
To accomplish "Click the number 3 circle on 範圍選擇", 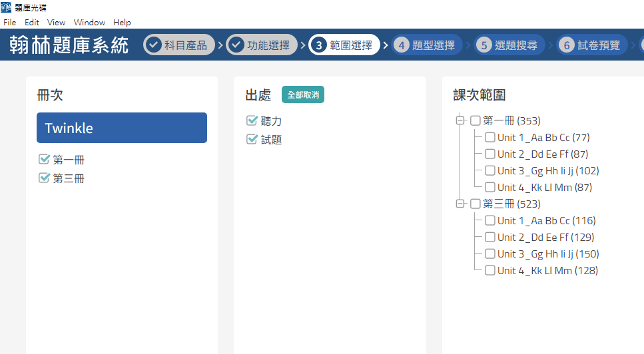I will 319,45.
